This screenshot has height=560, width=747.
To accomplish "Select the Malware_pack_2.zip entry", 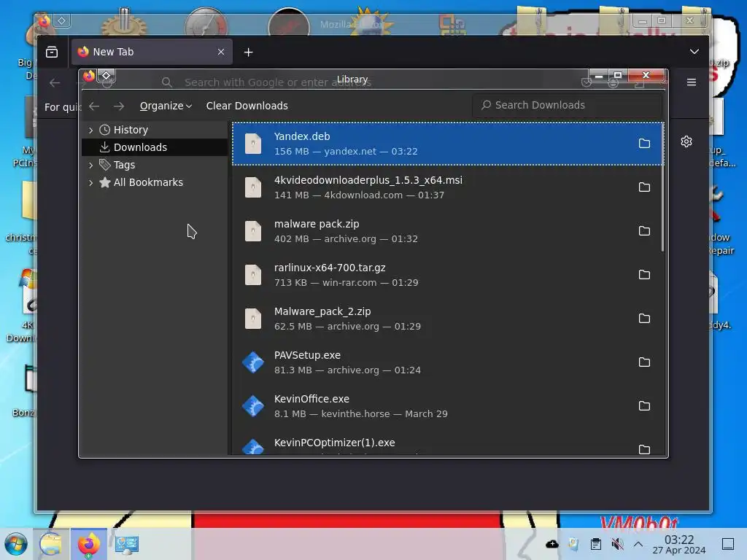I will click(x=447, y=319).
